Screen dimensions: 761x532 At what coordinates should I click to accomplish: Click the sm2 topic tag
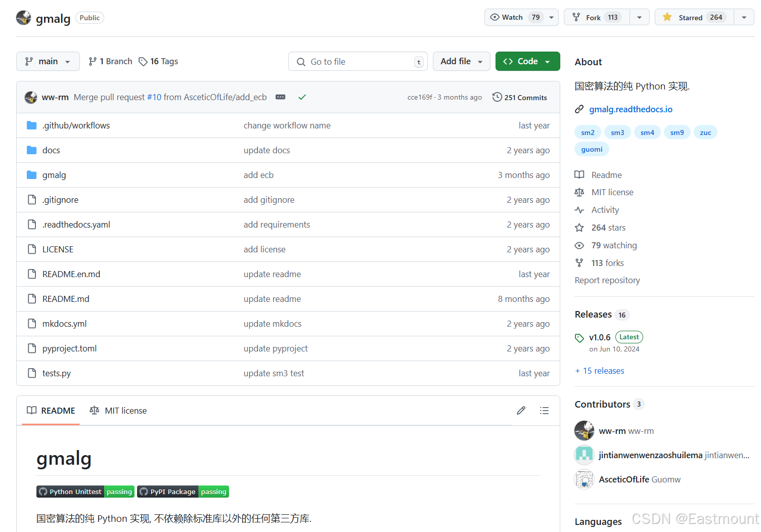point(588,132)
